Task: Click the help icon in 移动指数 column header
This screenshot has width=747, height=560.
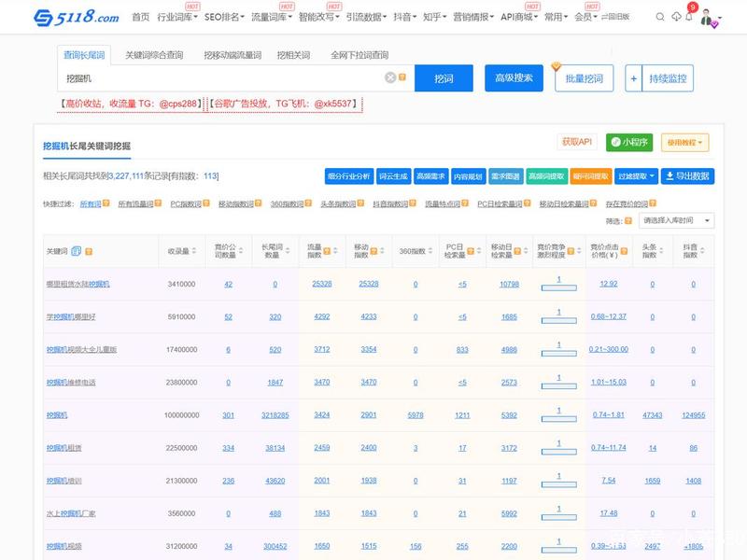Action: pyautogui.click(x=373, y=251)
